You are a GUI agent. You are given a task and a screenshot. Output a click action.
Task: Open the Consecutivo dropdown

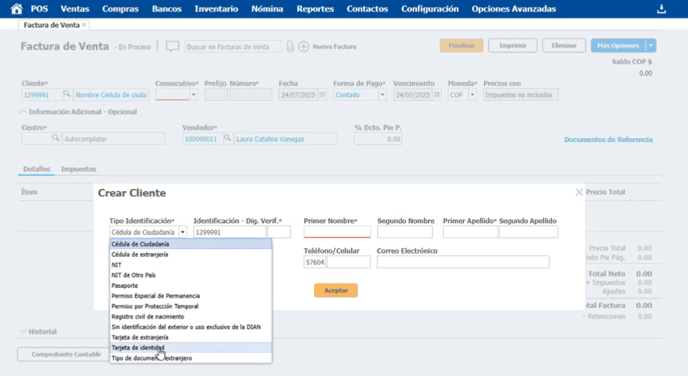[x=194, y=95]
